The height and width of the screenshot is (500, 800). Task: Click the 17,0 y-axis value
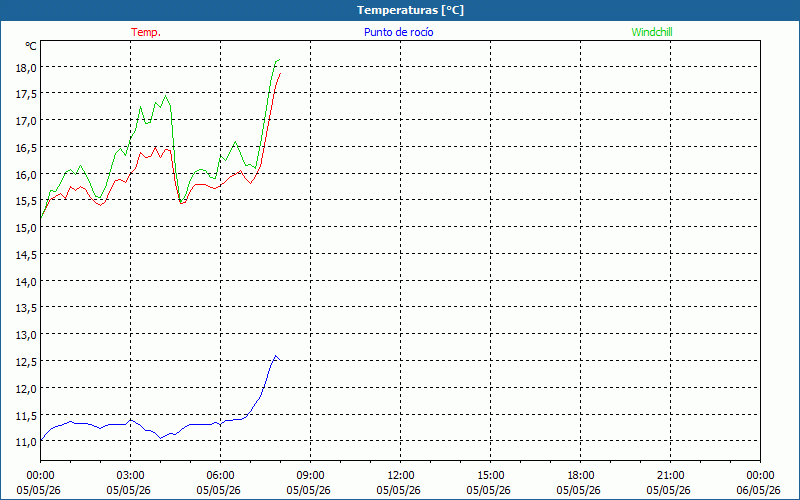(26, 121)
